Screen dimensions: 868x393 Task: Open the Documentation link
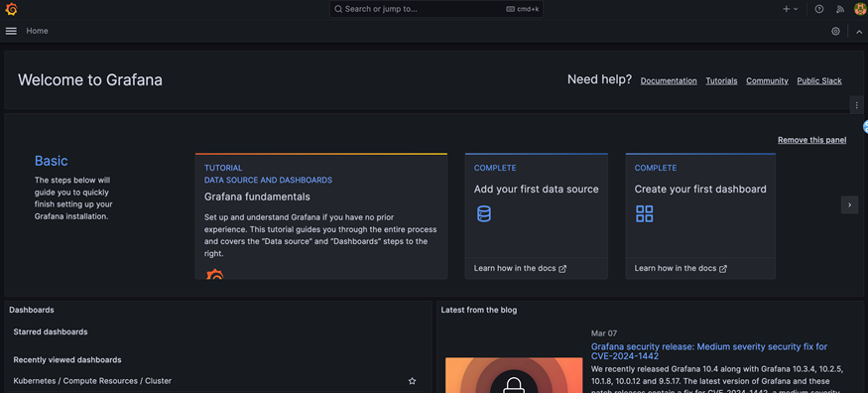click(669, 80)
